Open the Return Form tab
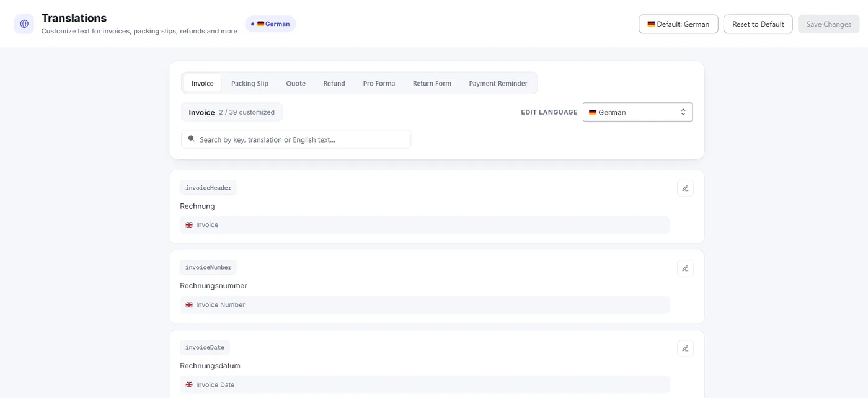 [x=432, y=83]
